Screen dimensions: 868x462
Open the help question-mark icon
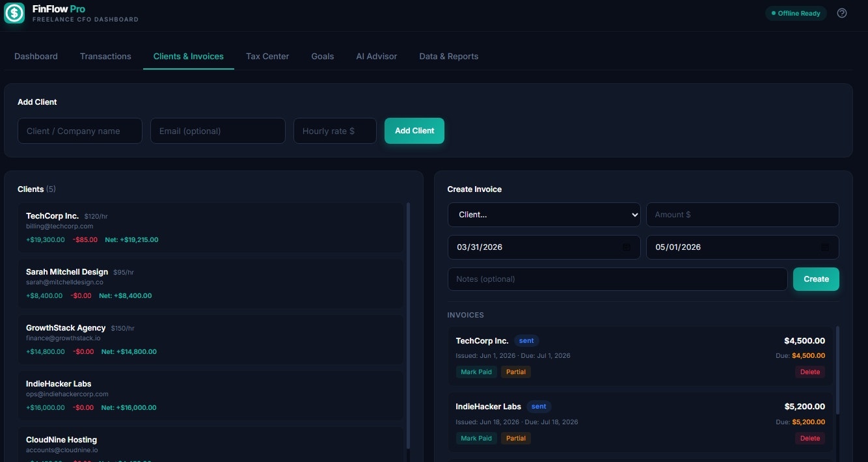[841, 13]
